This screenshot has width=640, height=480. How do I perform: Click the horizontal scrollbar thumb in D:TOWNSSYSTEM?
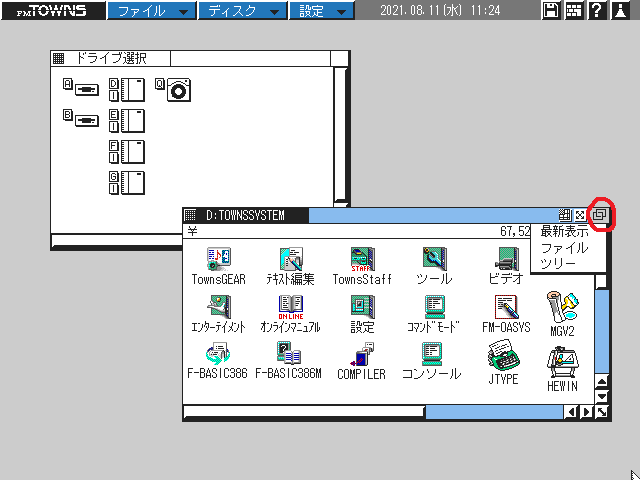tap(304, 412)
